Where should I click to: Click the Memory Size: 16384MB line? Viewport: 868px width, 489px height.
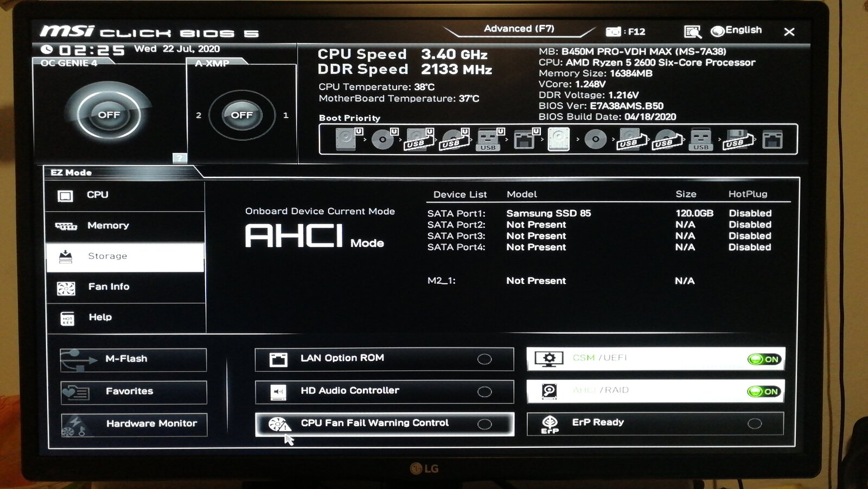tap(595, 73)
